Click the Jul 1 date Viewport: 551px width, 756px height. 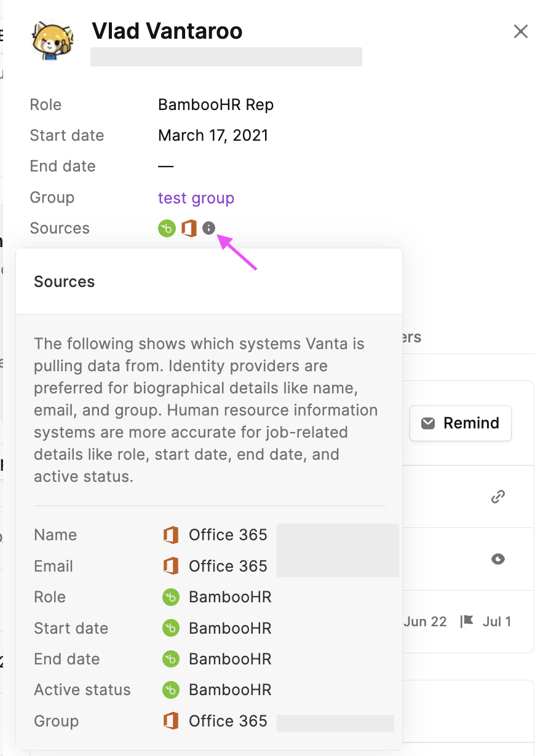[x=497, y=621]
